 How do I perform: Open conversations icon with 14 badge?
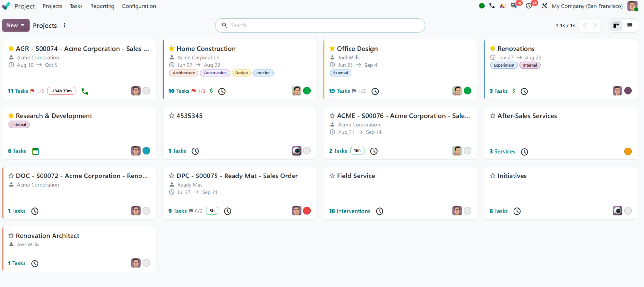pyautogui.click(x=514, y=6)
